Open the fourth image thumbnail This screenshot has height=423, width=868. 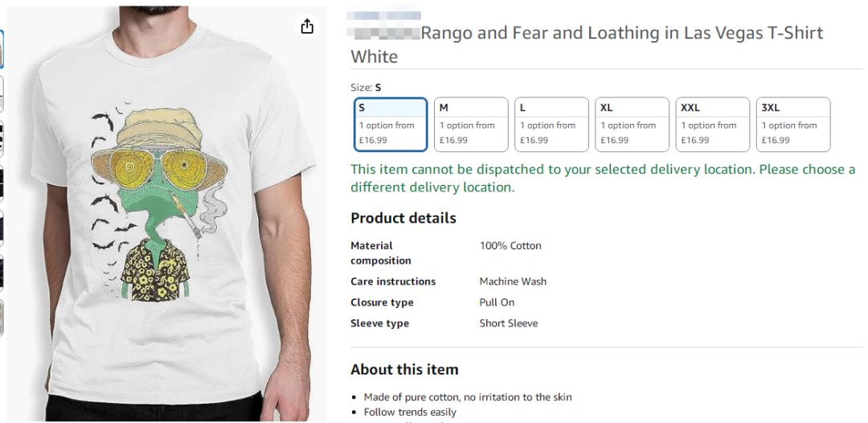coord(2,183)
